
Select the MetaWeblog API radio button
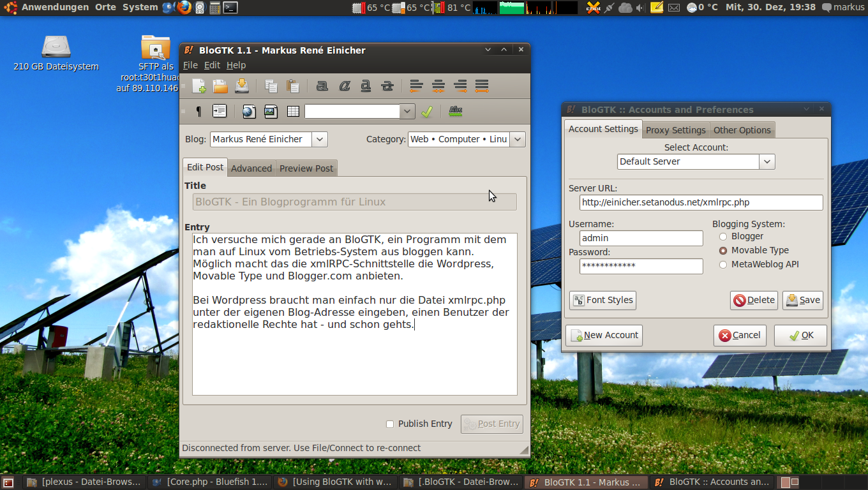click(723, 265)
